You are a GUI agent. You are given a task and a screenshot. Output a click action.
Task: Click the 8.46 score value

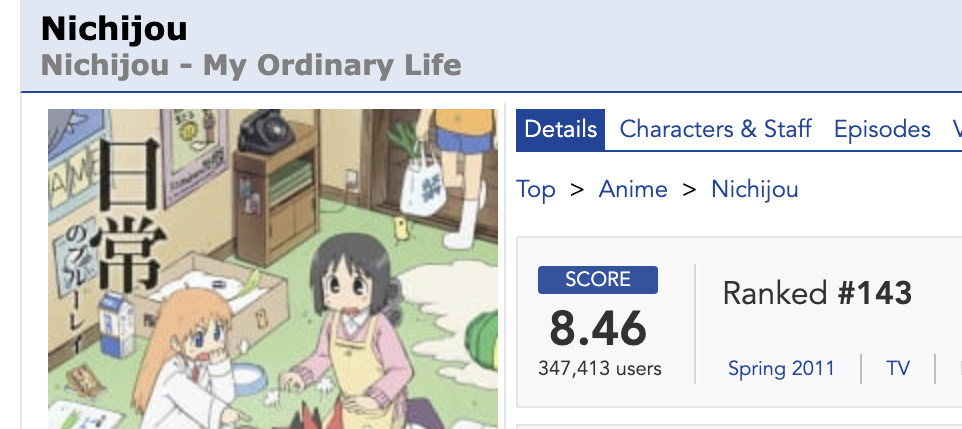click(597, 328)
